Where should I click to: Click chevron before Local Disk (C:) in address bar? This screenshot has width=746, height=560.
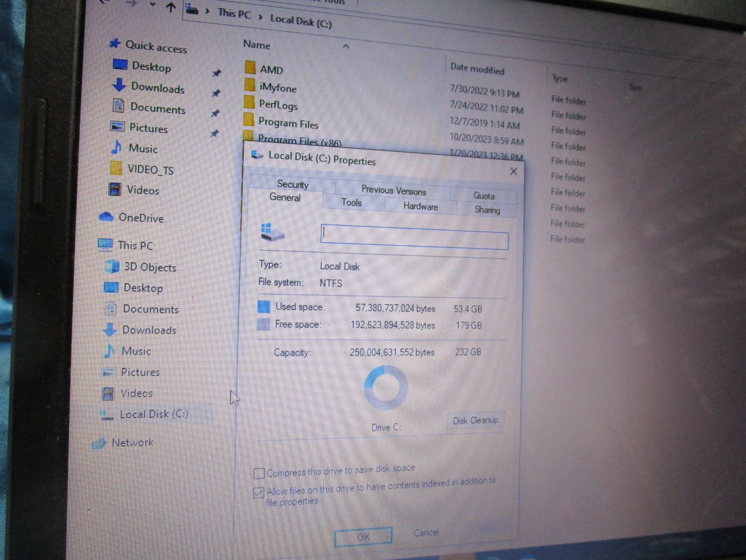260,17
